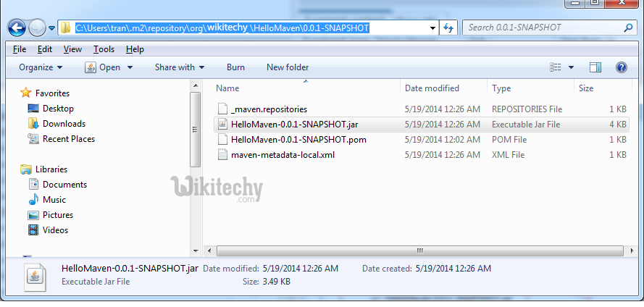644x307 pixels.
Task: Click the Back navigation arrow button
Action: tap(17, 28)
